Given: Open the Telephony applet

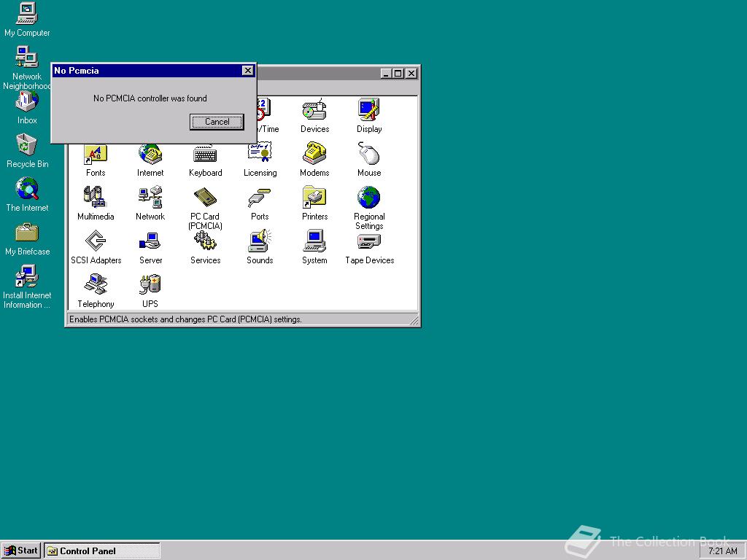Looking at the screenshot, I should [x=96, y=291].
